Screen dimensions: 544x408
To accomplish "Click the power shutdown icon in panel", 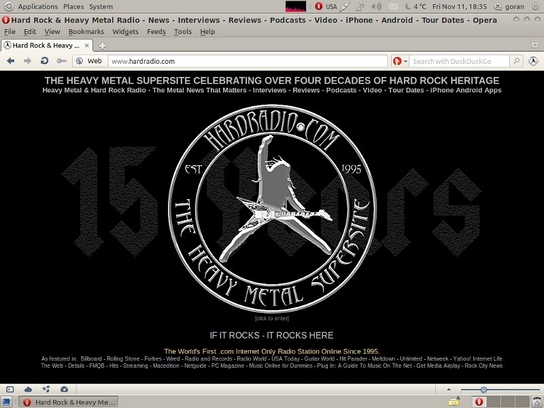I will (x=536, y=6).
